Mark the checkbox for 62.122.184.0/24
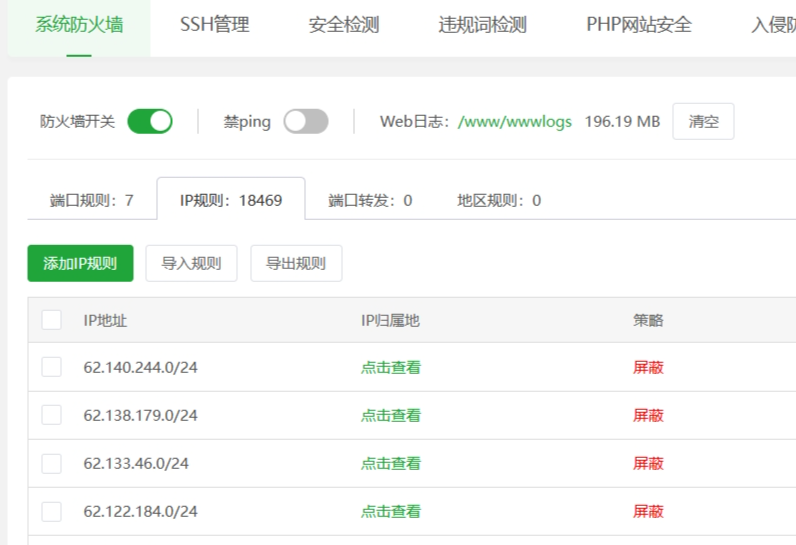 click(x=51, y=511)
